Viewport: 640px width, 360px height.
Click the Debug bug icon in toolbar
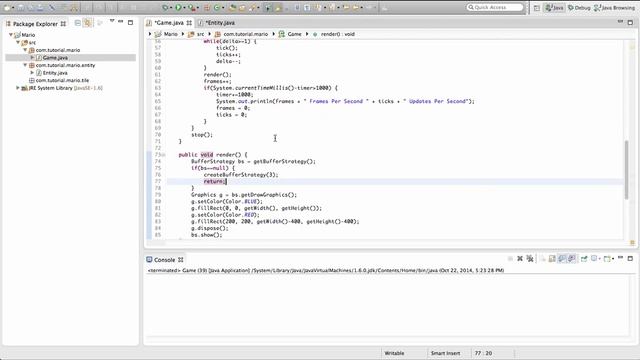click(x=165, y=7)
